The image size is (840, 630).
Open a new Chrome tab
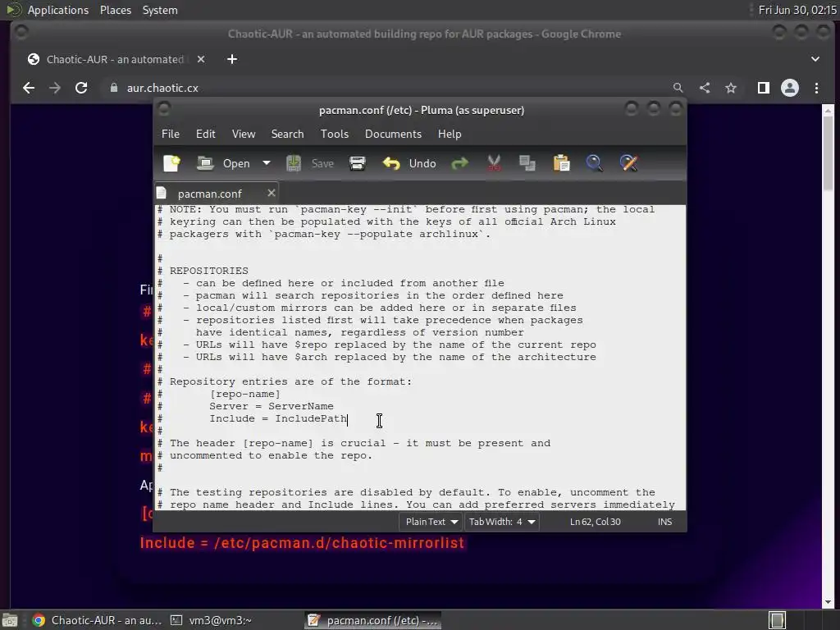click(232, 59)
